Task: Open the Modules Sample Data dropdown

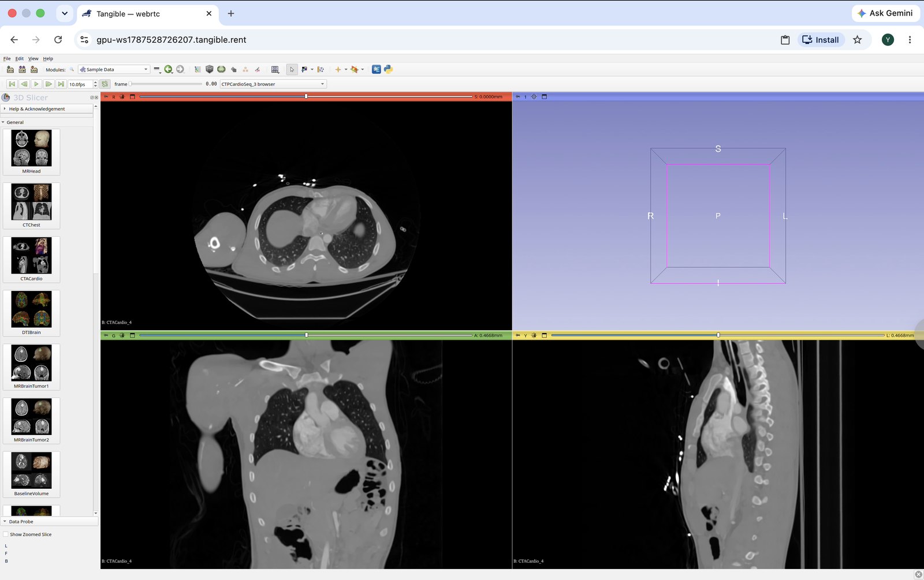Action: (114, 69)
